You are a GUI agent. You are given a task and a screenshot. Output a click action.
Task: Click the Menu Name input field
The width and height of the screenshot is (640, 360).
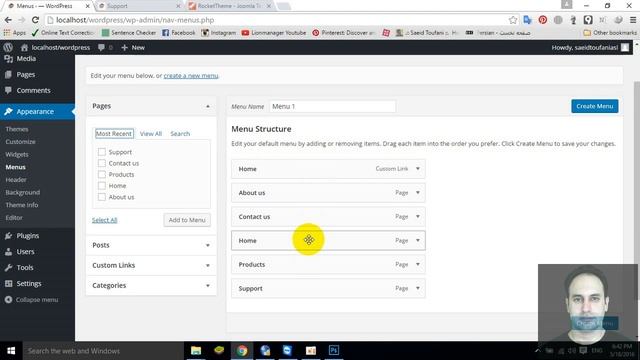pyautogui.click(x=332, y=106)
